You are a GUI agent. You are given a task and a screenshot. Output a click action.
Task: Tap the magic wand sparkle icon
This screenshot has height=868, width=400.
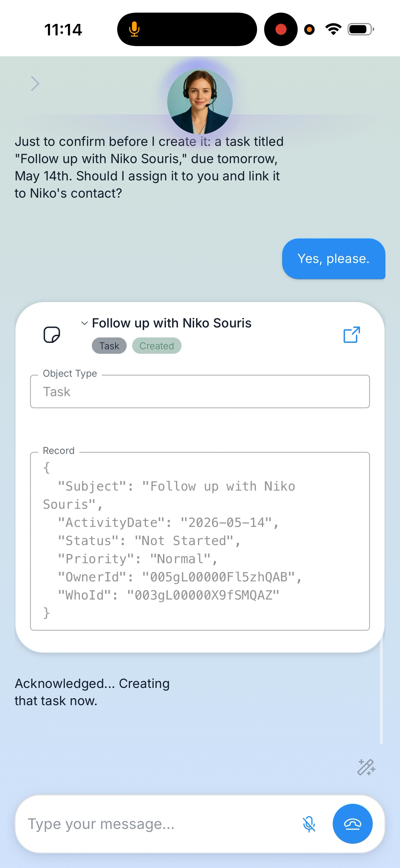click(x=366, y=767)
